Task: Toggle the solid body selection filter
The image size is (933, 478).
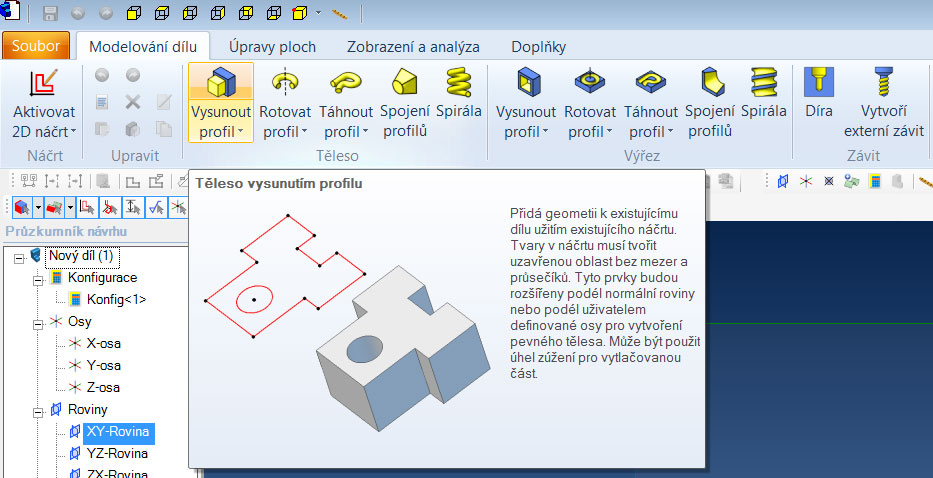Action: [x=20, y=207]
